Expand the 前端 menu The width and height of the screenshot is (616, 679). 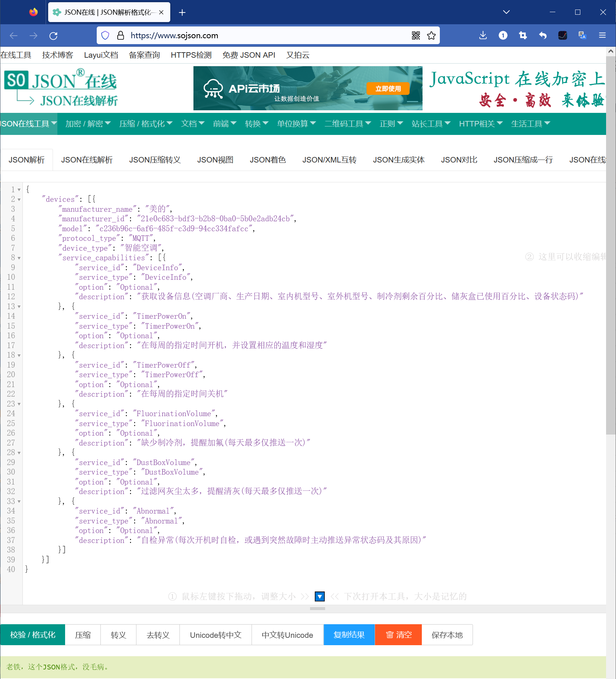pos(225,124)
